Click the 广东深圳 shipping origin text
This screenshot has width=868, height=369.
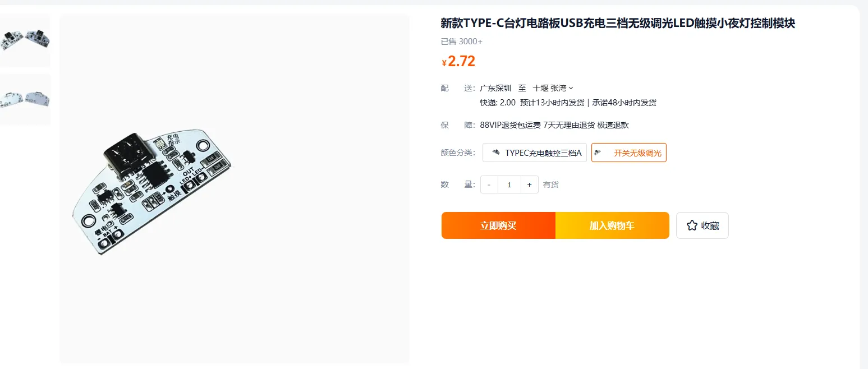click(x=496, y=88)
